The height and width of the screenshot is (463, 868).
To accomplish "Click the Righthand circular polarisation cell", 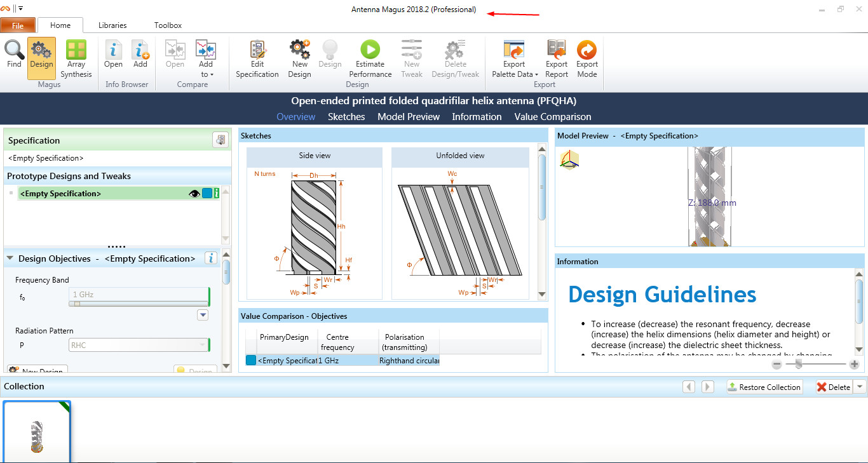I will pos(409,360).
